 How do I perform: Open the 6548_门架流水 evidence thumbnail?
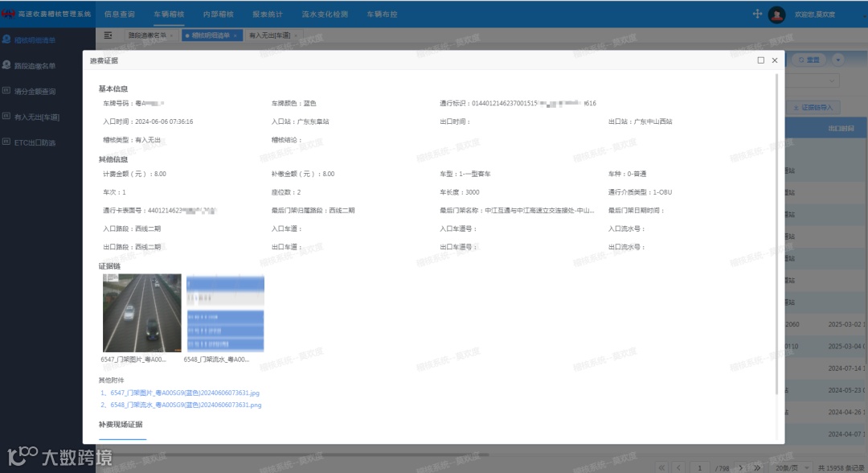point(225,313)
